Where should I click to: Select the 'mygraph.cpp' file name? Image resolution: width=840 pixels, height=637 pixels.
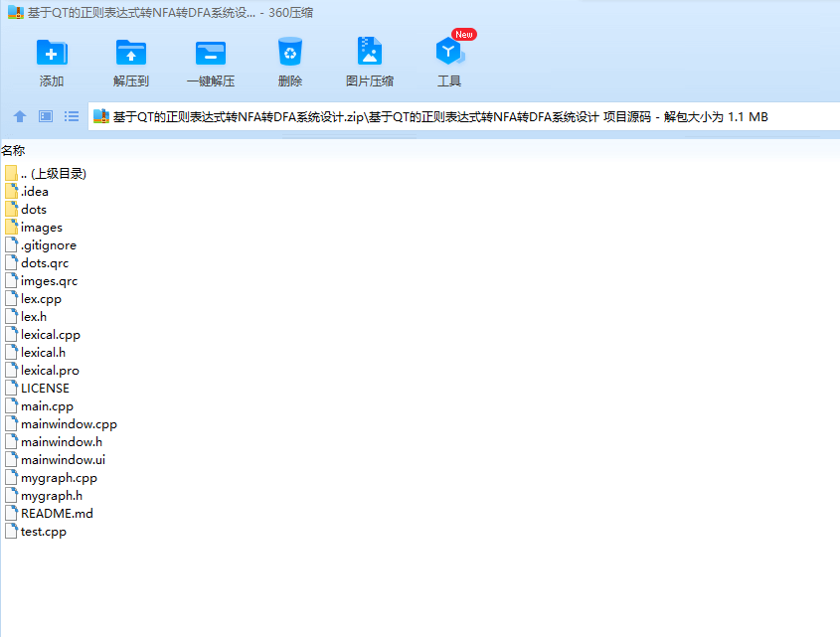tap(60, 477)
